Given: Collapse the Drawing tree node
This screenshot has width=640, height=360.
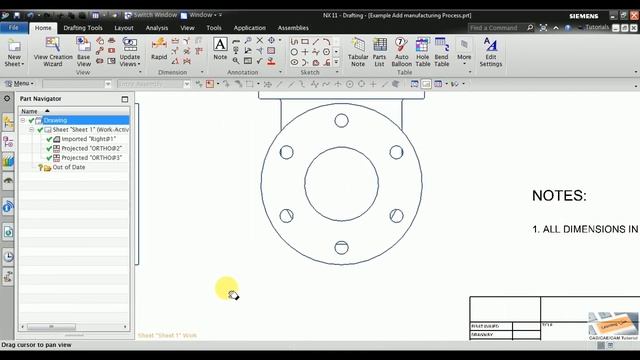Looking at the screenshot, I should tap(23, 120).
